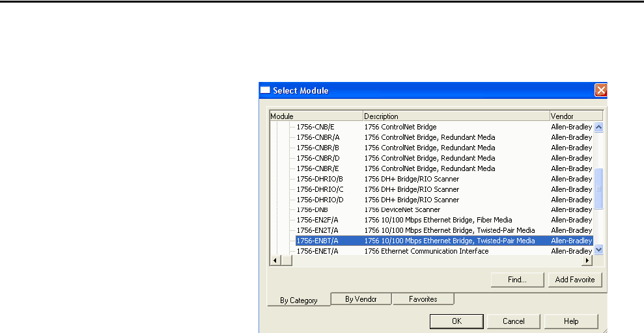Click the horizontal scrollbar thumb
This screenshot has width=644, height=333.
coord(286,260)
